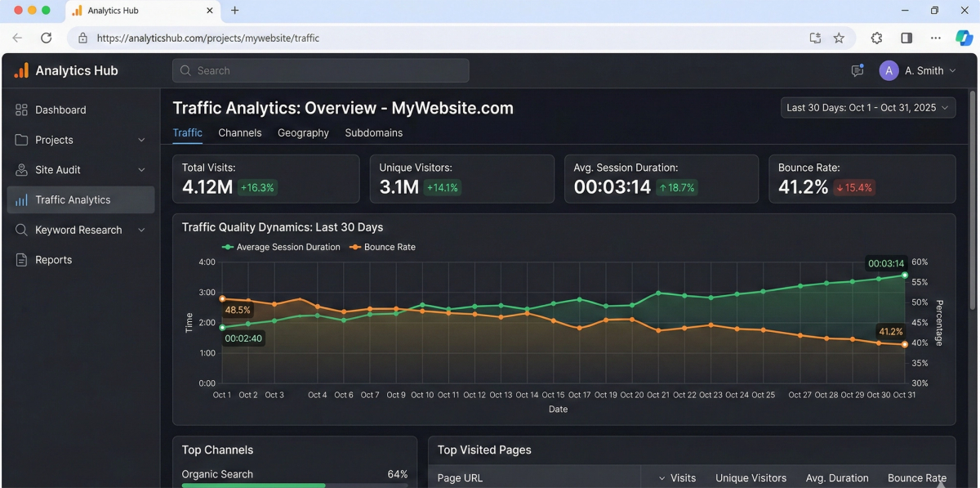Click the 48.5% bounce rate data point
980x488 pixels.
pyautogui.click(x=222, y=298)
